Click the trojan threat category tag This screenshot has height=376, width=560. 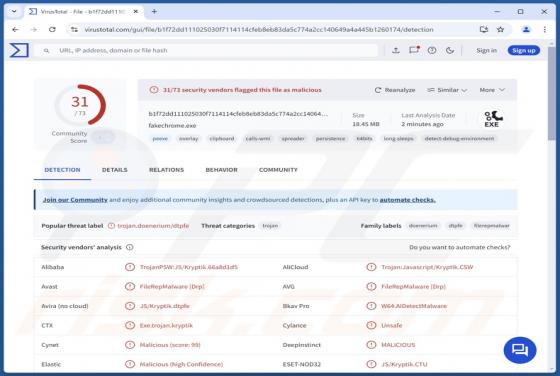(x=270, y=226)
